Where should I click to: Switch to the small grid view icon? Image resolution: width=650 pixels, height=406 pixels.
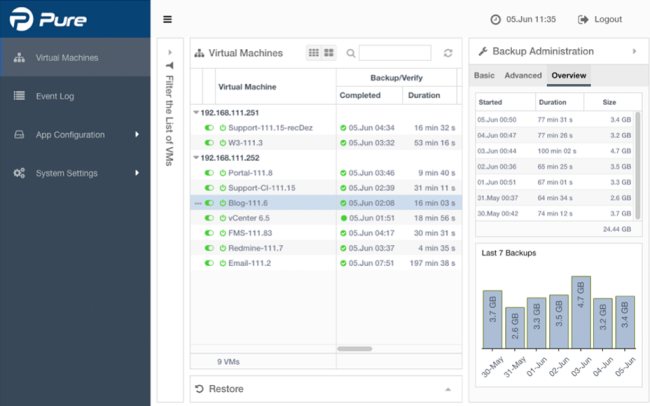pos(314,53)
